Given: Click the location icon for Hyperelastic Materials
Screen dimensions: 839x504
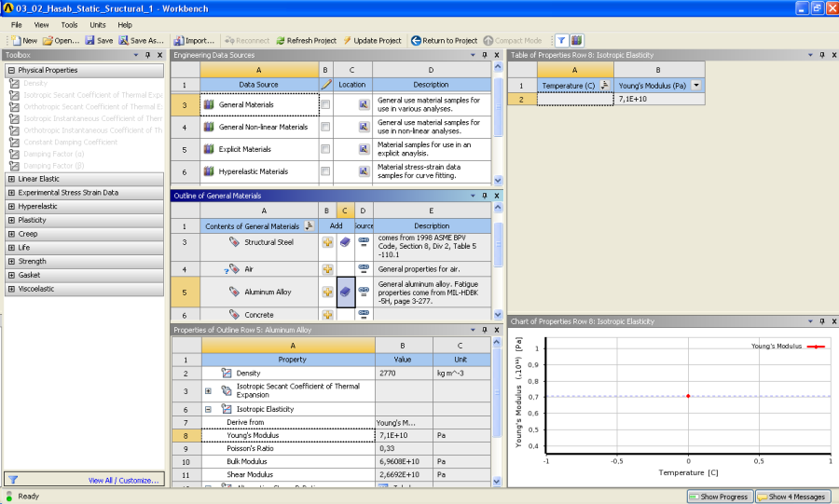Looking at the screenshot, I should click(364, 171).
